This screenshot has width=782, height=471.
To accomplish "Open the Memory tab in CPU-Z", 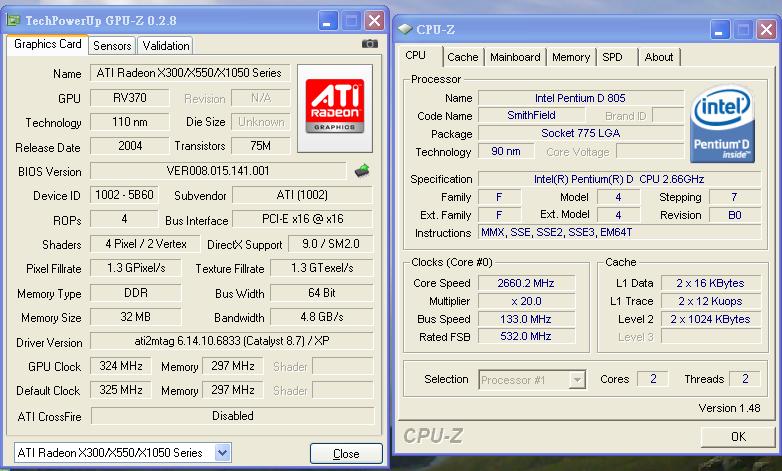I will click(x=570, y=57).
